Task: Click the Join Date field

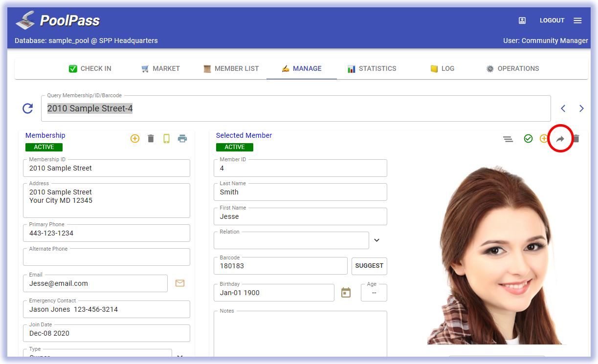Action: click(107, 333)
